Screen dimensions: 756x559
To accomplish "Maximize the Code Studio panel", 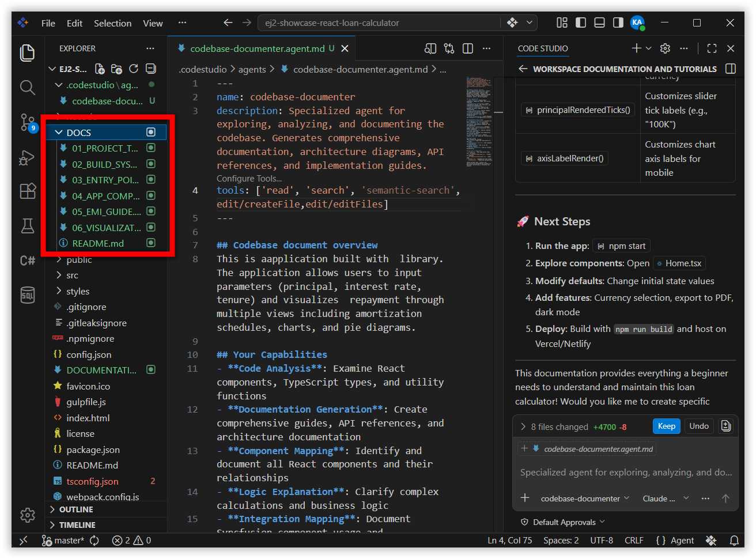I will pos(712,48).
